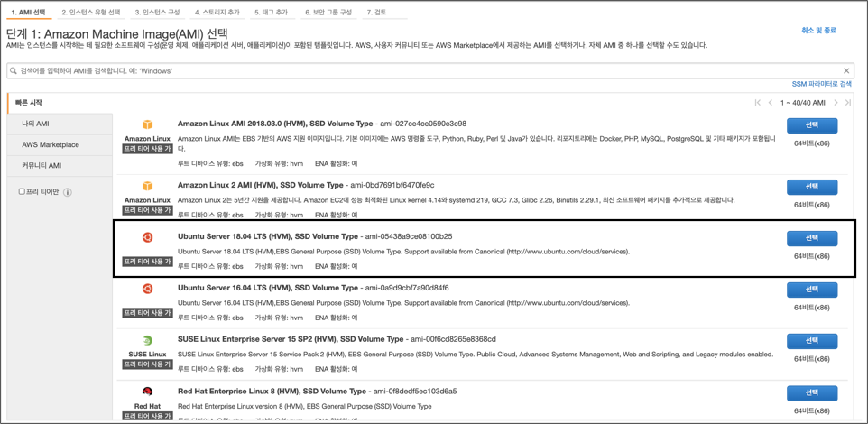Image resolution: width=868 pixels, height=424 pixels.
Task: Open step 1 AMI 선택 tab
Action: point(28,12)
